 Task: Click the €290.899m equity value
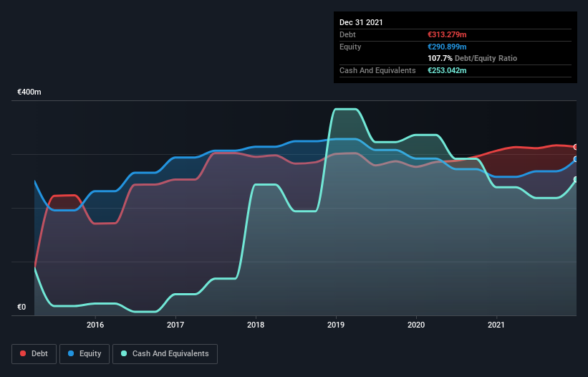click(x=447, y=47)
